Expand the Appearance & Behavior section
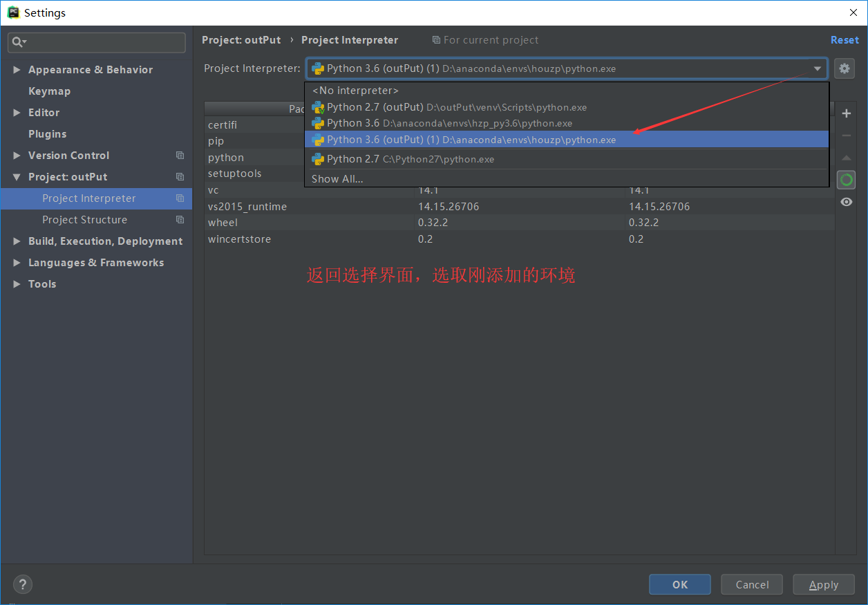This screenshot has width=868, height=605. (90, 69)
